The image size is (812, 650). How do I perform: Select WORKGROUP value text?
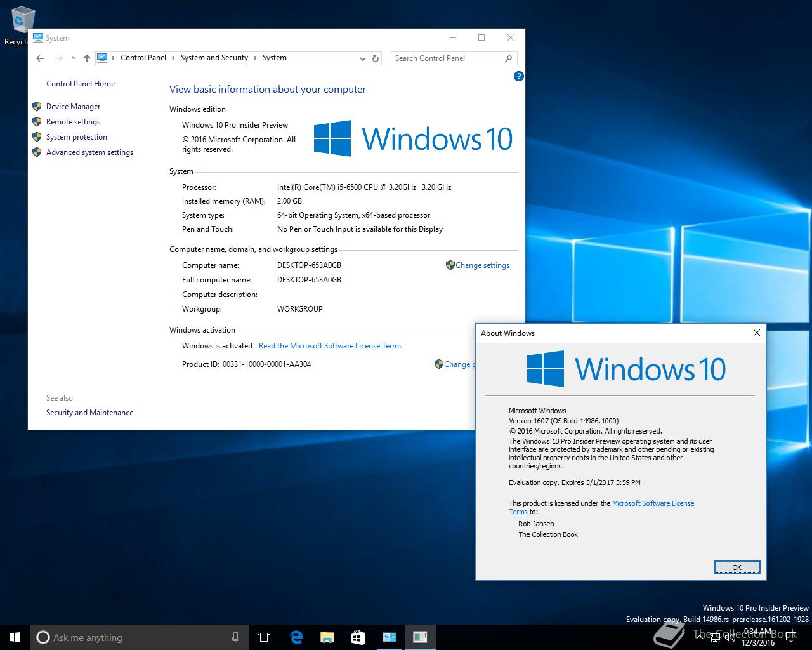click(299, 309)
